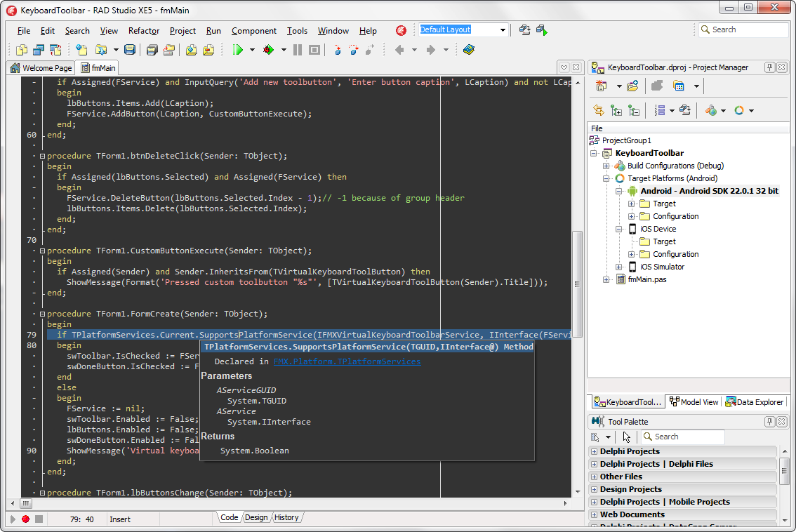Open the Refactor menu
The image size is (796, 532).
click(x=144, y=30)
